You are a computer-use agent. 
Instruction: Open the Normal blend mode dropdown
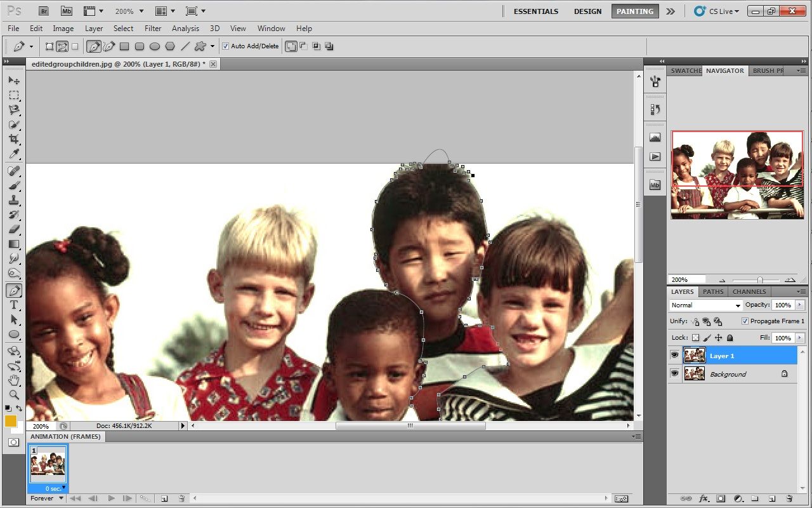(x=706, y=305)
